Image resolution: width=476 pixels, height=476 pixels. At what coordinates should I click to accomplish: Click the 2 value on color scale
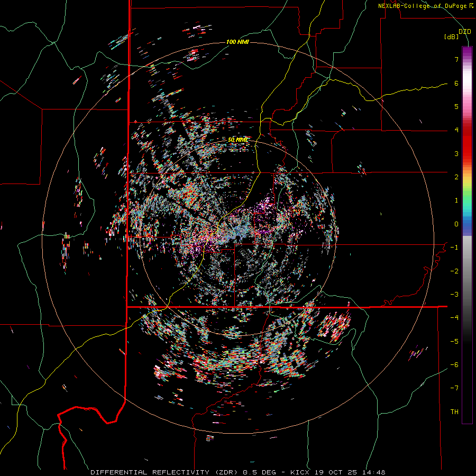point(456,177)
